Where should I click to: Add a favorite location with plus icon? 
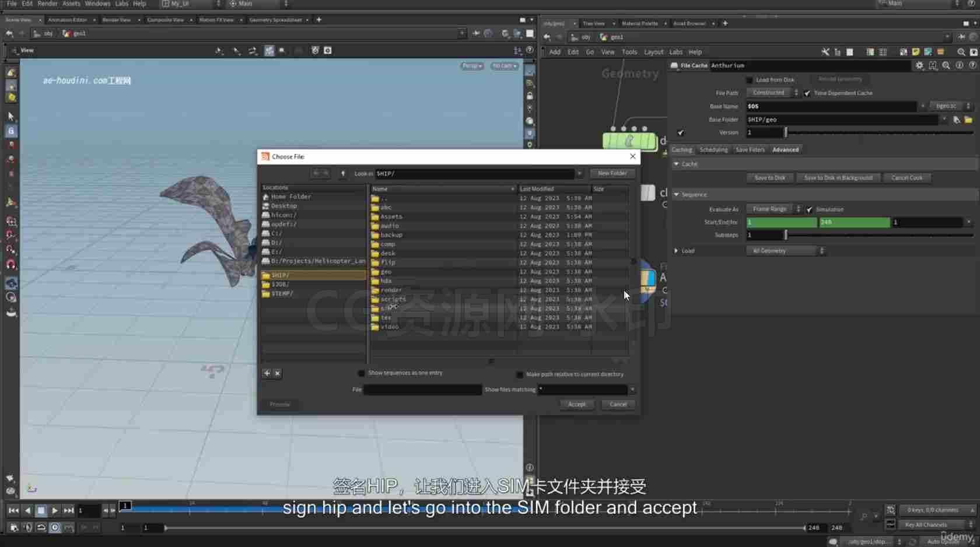pos(267,373)
